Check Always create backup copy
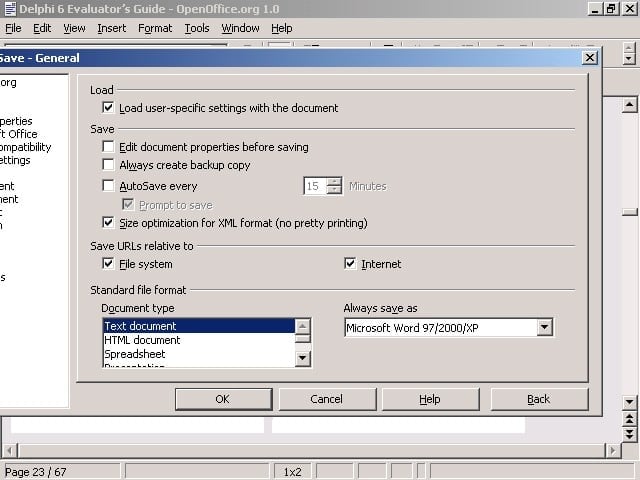Viewport: 640px width, 480px height. (x=108, y=164)
